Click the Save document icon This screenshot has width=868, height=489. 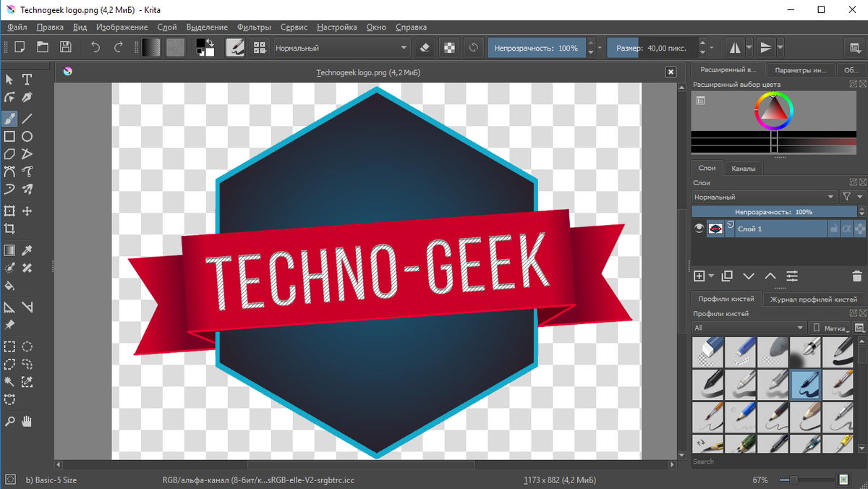pyautogui.click(x=65, y=48)
